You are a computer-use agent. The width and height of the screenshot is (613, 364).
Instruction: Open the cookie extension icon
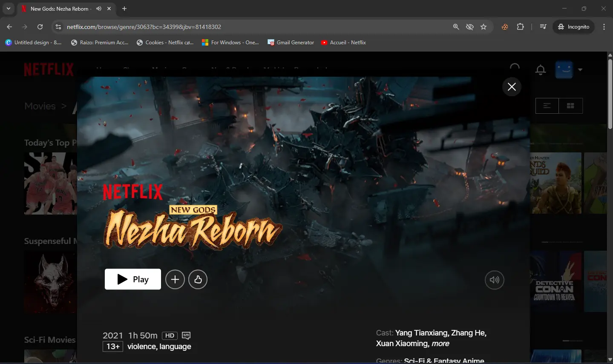[505, 27]
